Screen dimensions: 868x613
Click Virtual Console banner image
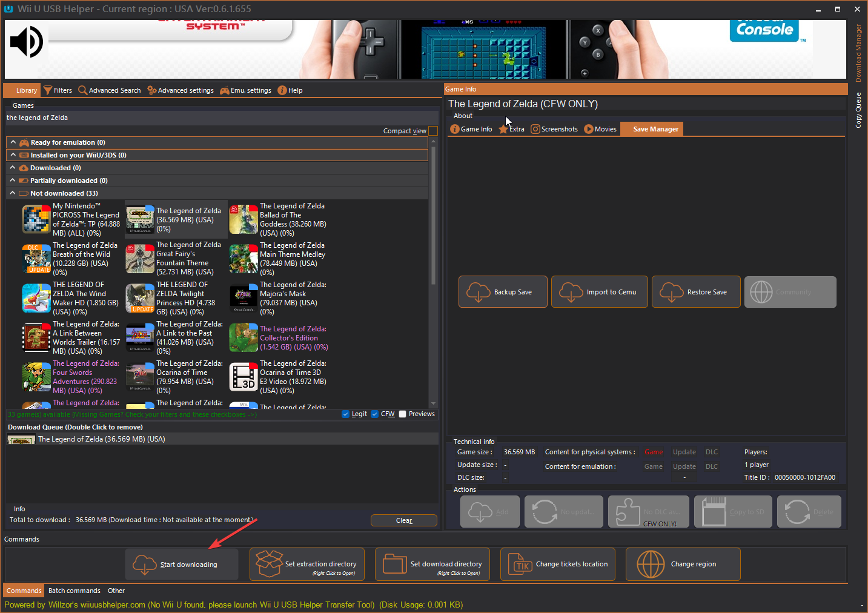coord(425,49)
